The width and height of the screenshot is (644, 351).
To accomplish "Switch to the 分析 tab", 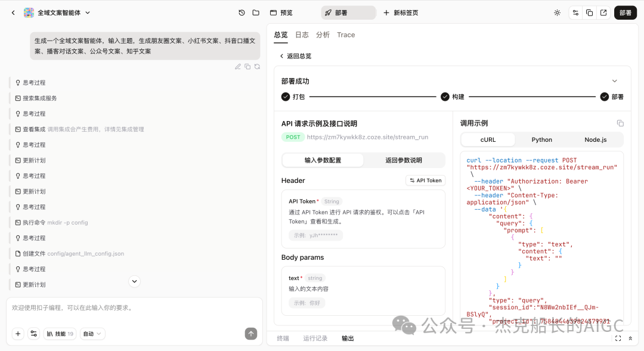I will pos(323,35).
